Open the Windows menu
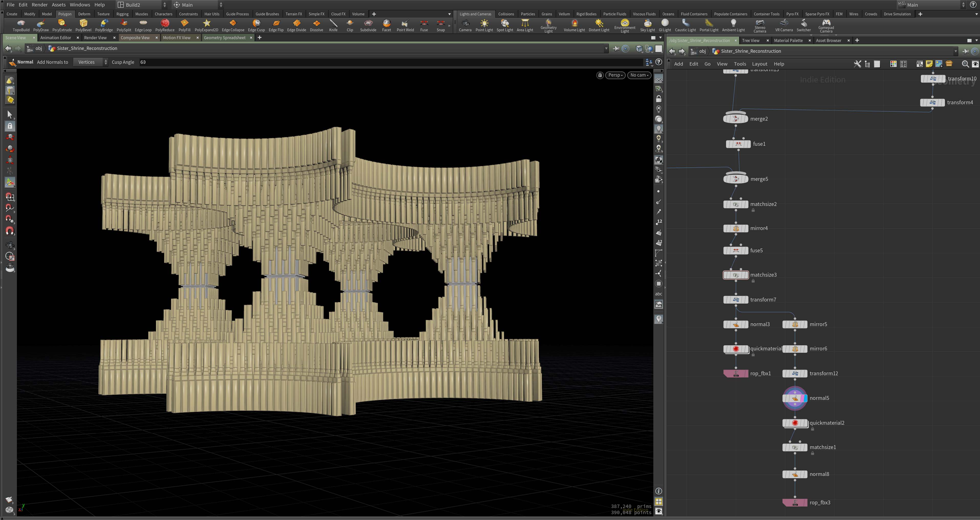The width and height of the screenshot is (980, 520). [x=80, y=5]
